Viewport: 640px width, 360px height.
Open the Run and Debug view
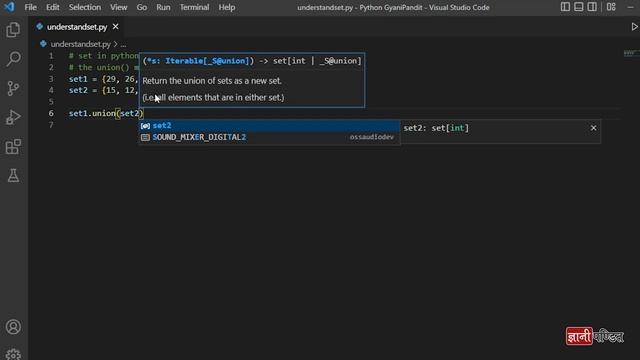pyautogui.click(x=13, y=118)
